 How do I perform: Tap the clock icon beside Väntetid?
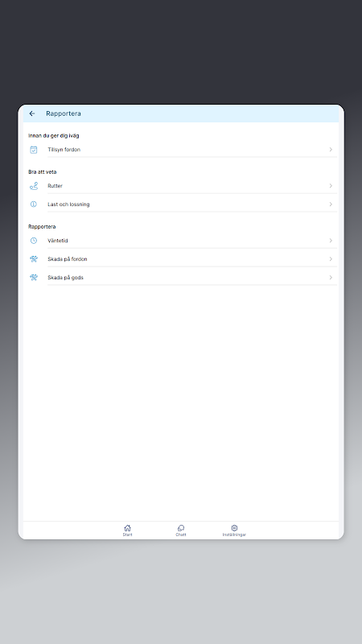pos(34,241)
